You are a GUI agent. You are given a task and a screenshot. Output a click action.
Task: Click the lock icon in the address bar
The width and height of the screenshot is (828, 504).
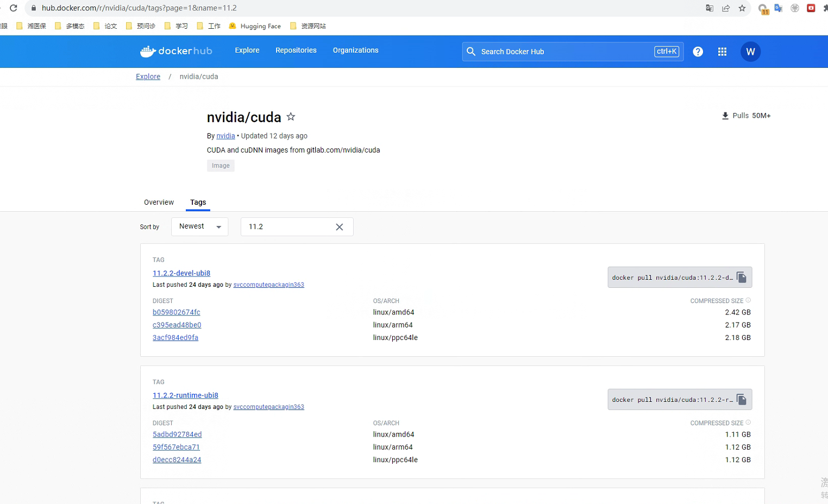pyautogui.click(x=34, y=8)
